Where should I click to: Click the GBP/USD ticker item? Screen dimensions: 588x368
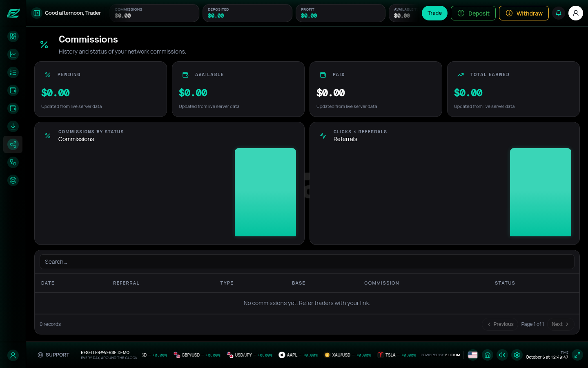(197, 355)
